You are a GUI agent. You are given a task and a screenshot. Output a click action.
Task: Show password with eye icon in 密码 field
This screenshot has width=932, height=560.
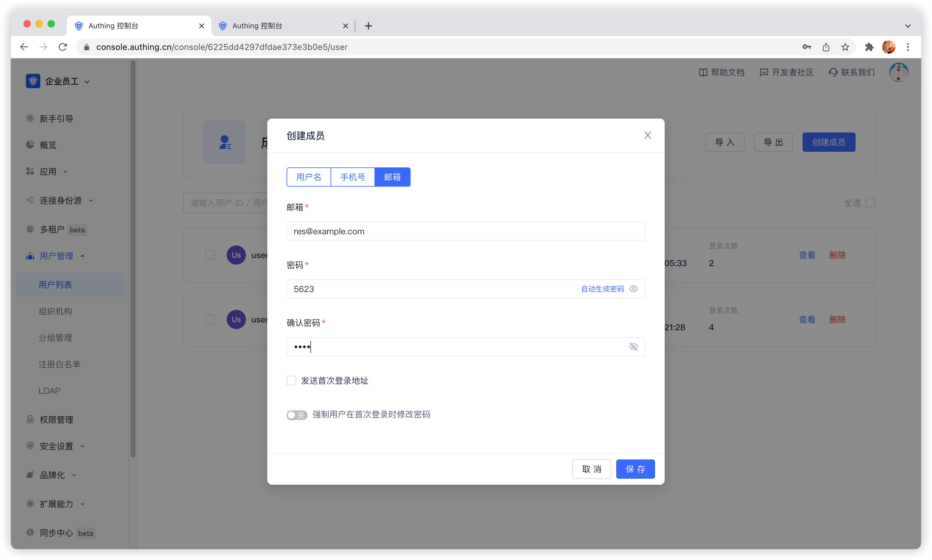tap(634, 289)
